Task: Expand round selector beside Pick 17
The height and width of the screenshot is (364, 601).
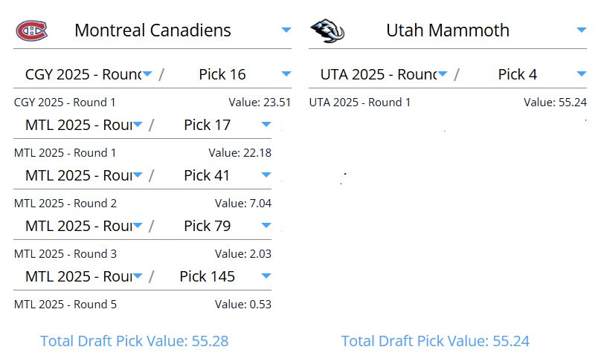Action: (x=138, y=125)
